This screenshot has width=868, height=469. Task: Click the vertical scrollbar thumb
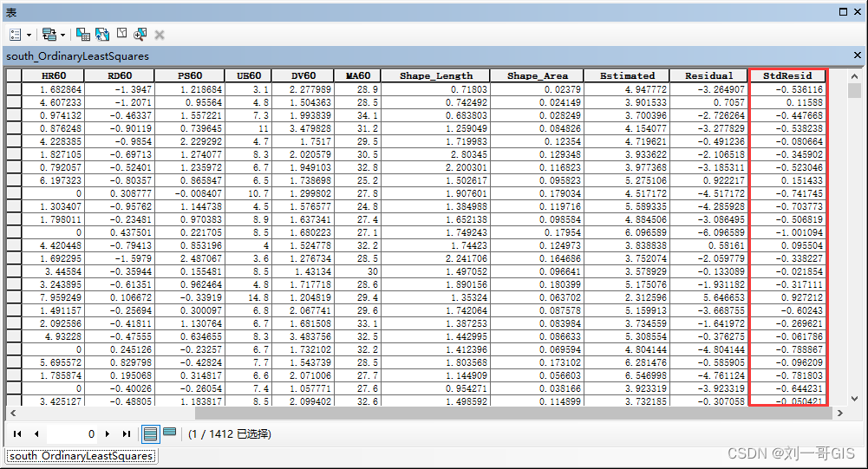pos(854,90)
